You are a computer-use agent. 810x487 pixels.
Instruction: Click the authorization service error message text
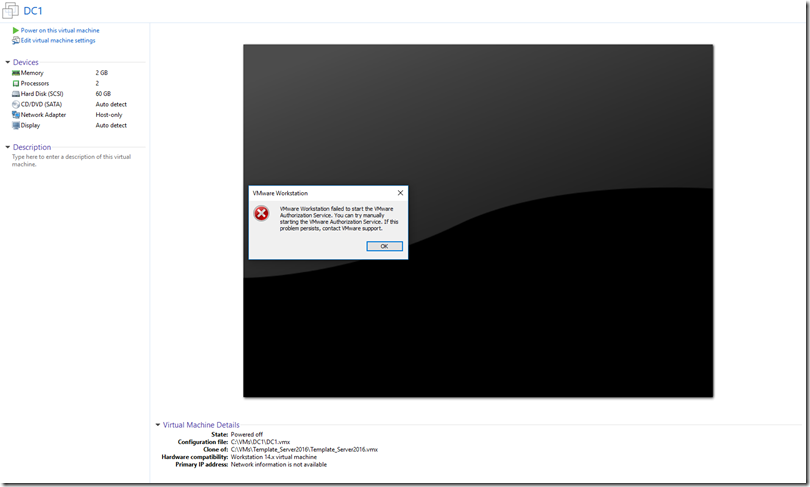tap(339, 218)
